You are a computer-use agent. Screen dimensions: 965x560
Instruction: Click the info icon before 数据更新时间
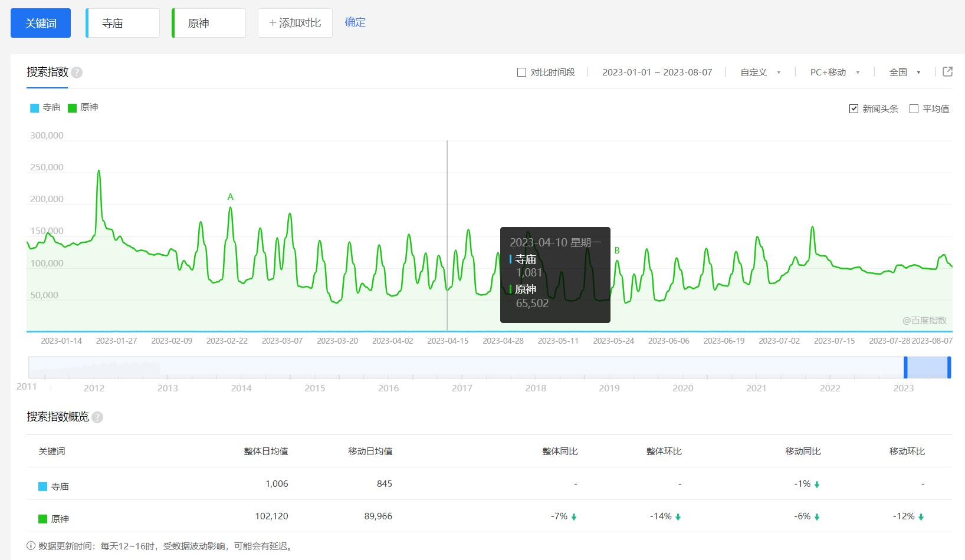point(31,546)
